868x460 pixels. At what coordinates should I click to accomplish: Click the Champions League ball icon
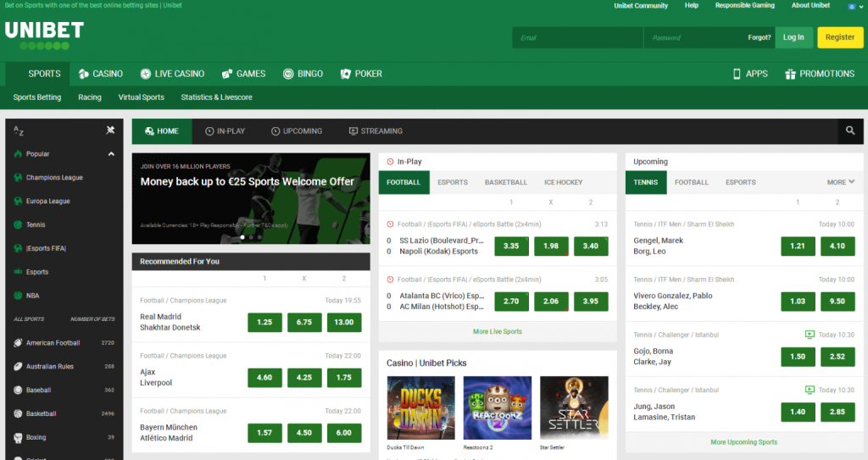[18, 178]
